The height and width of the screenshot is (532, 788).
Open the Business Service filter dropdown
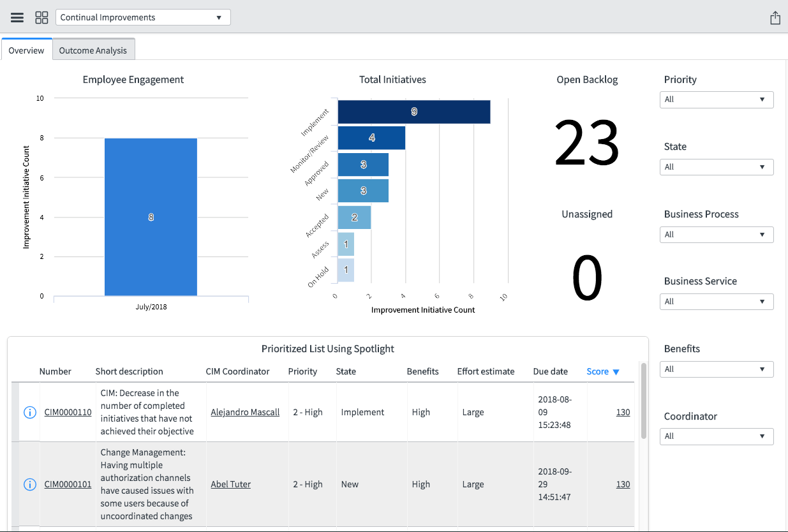coord(717,302)
